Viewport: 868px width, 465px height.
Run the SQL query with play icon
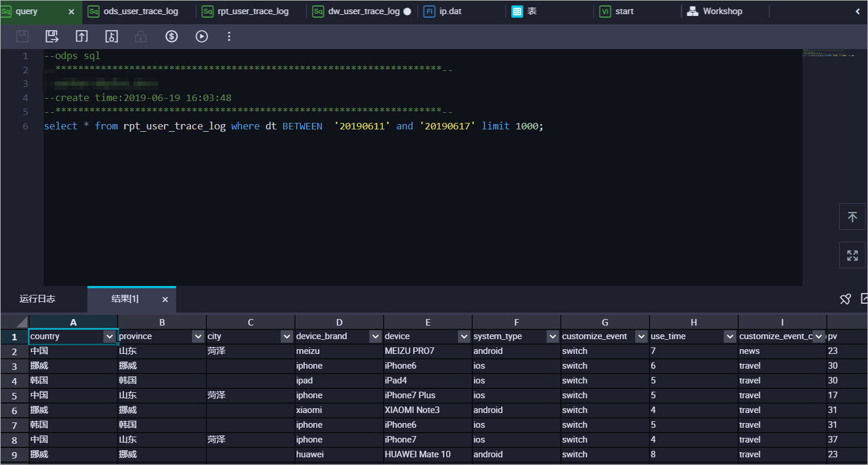(x=201, y=37)
